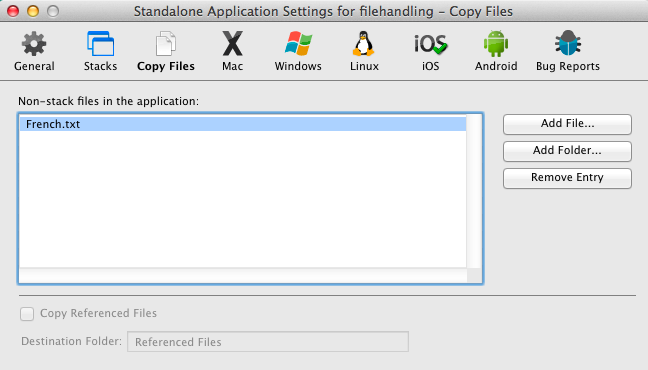Open Linux settings penguin icon
Image resolution: width=648 pixels, height=370 pixels.
[x=364, y=43]
